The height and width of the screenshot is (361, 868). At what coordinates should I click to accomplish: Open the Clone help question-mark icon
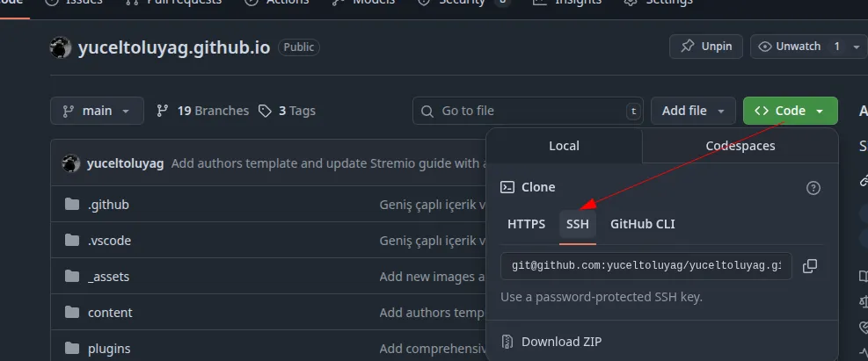[813, 188]
